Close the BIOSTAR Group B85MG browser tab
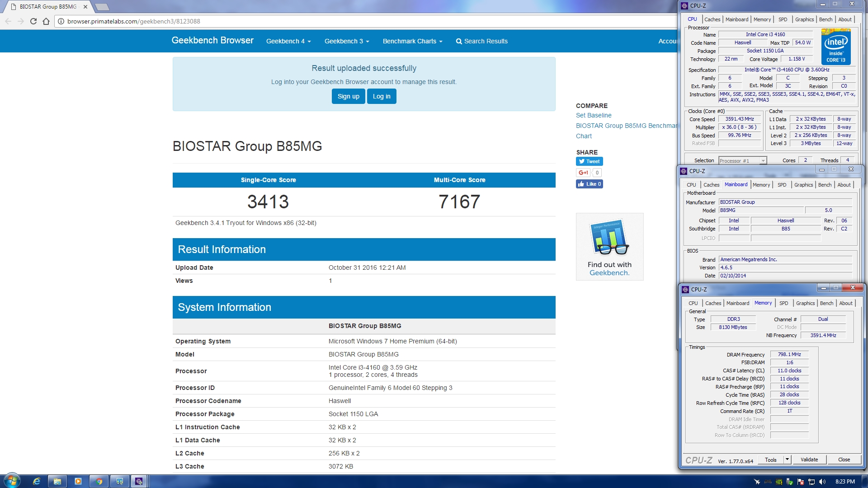868x488 pixels. (85, 7)
